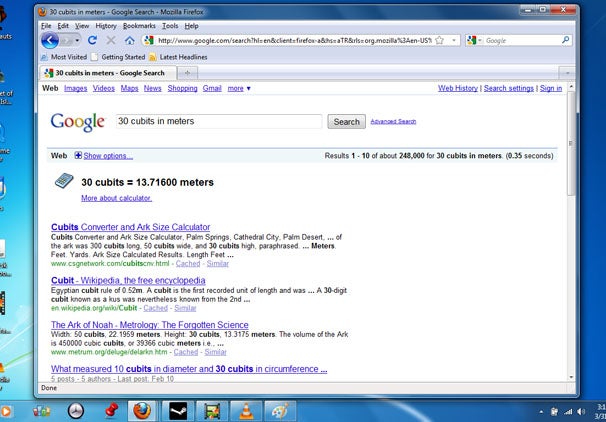The image size is (606, 422).
Task: Click the Firefox toolbar Google search field
Action: point(522,40)
